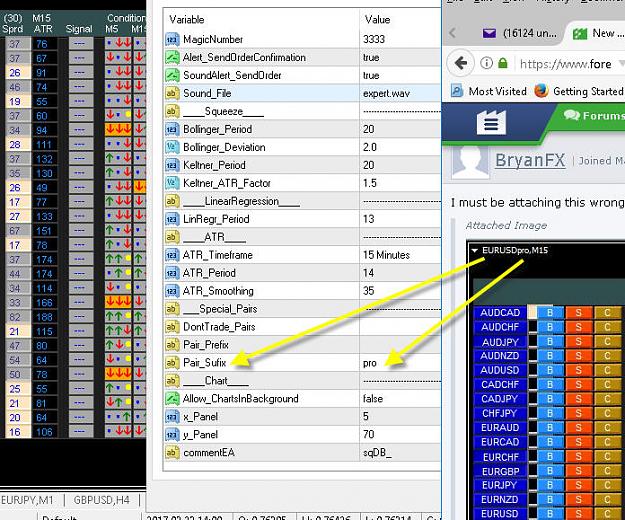Click the SoundAlert_SendOrder boolean icon
The width and height of the screenshot is (625, 520).
(x=172, y=75)
